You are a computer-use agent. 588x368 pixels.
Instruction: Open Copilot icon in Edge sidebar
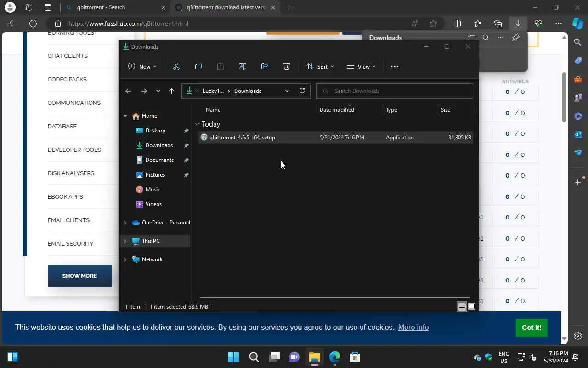pos(578,23)
